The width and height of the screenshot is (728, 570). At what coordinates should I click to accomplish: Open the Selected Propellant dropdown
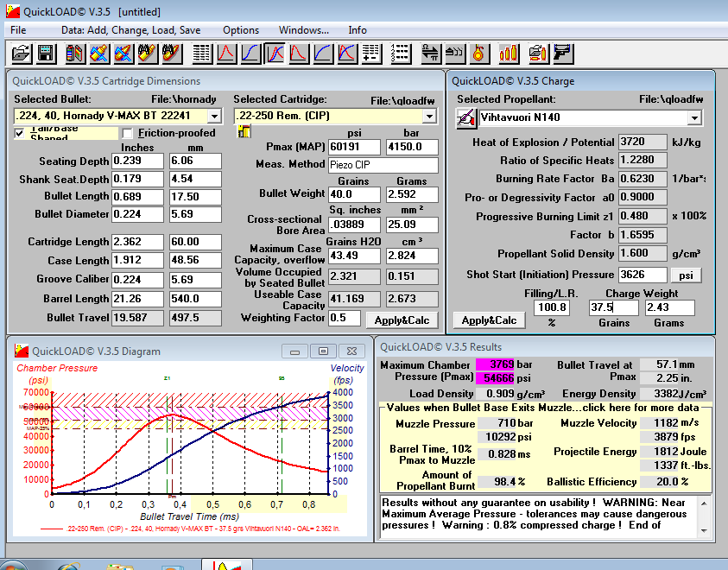click(x=693, y=117)
